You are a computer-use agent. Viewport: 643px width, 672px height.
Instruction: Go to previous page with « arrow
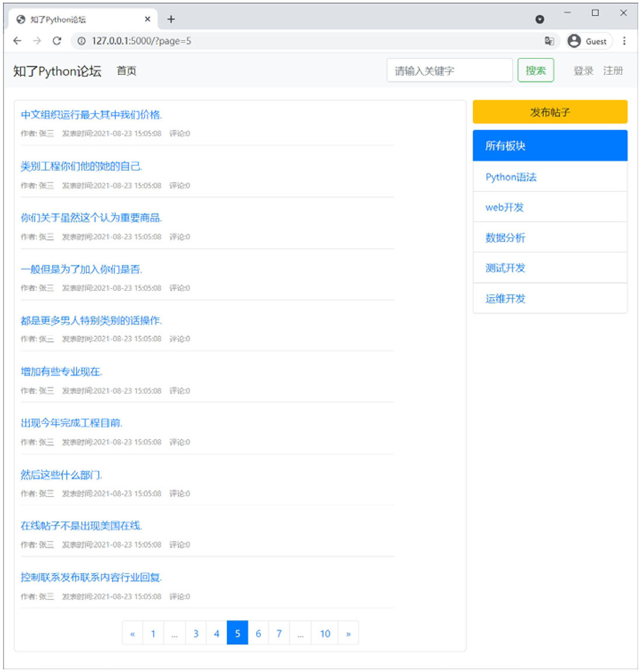[x=132, y=633]
